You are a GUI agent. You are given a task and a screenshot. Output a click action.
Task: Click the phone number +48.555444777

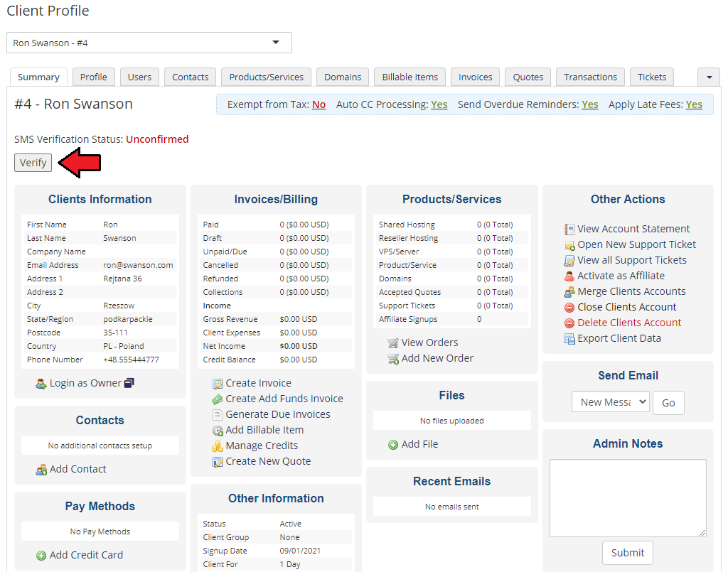(x=131, y=360)
